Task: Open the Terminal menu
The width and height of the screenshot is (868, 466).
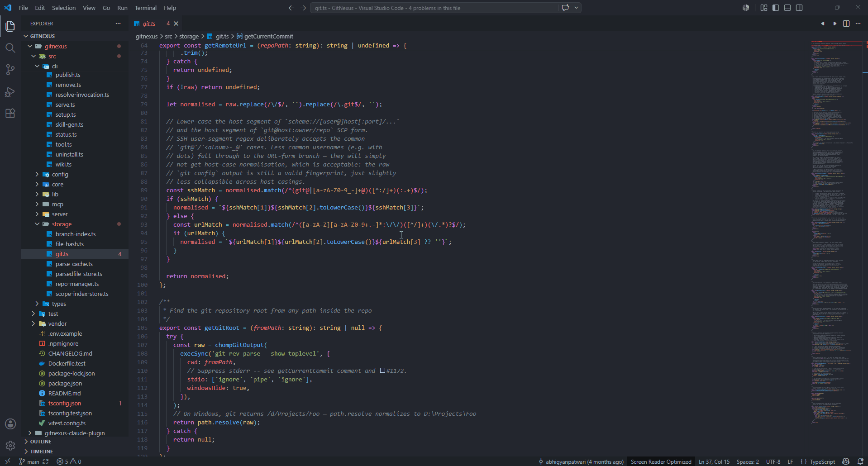Action: tap(145, 8)
